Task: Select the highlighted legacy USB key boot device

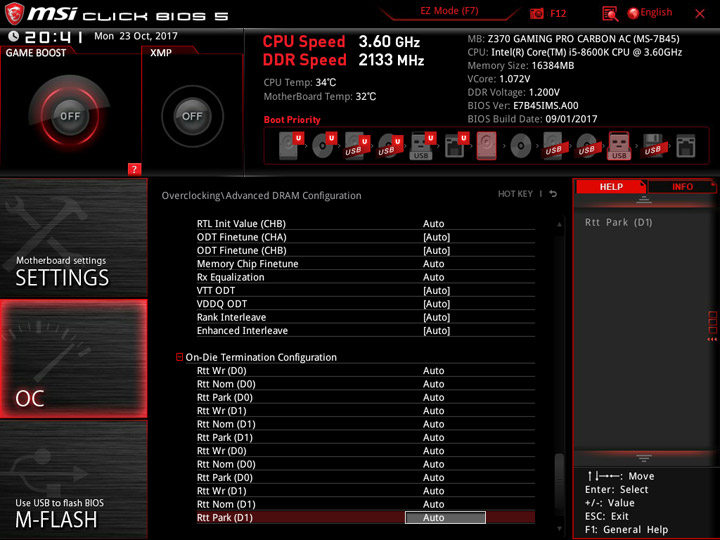Action: pyautogui.click(x=619, y=146)
